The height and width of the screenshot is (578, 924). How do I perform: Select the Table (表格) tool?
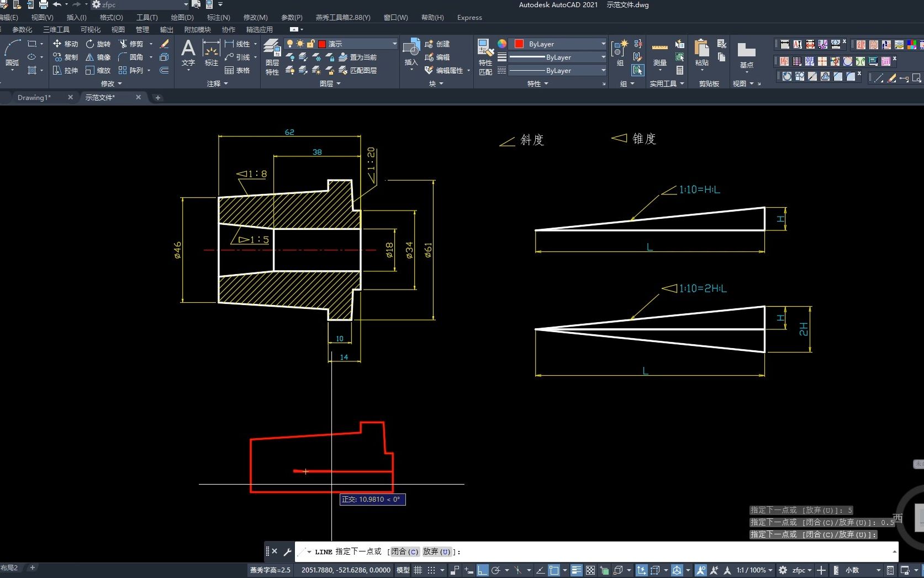point(237,70)
